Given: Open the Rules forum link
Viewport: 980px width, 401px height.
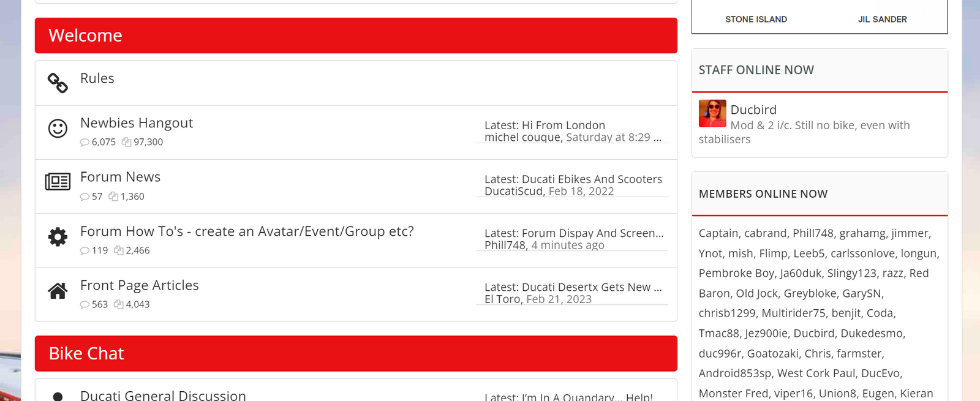Looking at the screenshot, I should (97, 78).
